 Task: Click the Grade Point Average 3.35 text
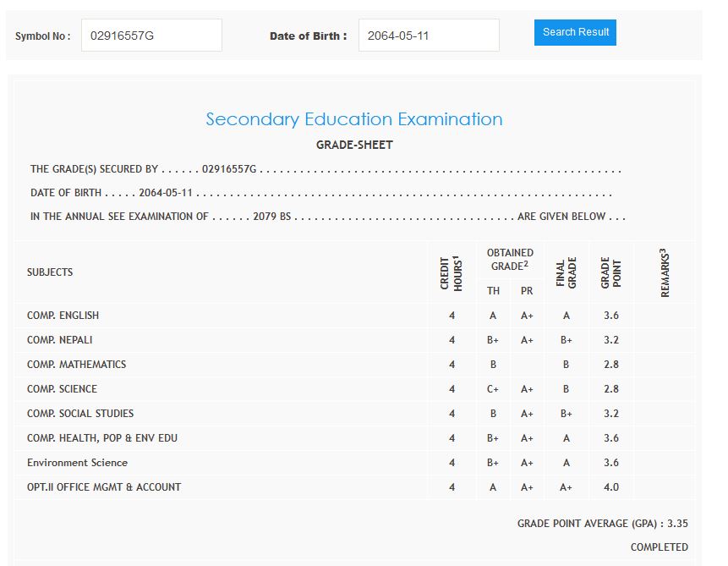click(x=602, y=524)
